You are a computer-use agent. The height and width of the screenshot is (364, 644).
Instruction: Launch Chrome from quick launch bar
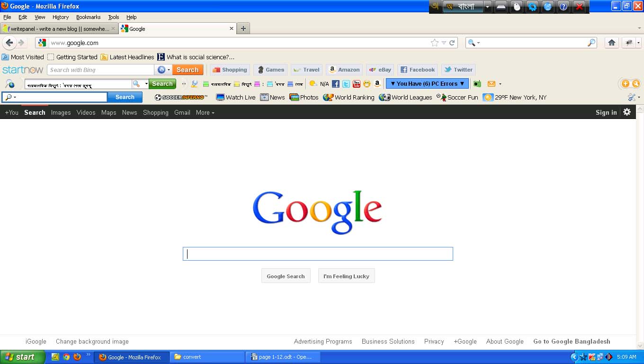[66, 357]
